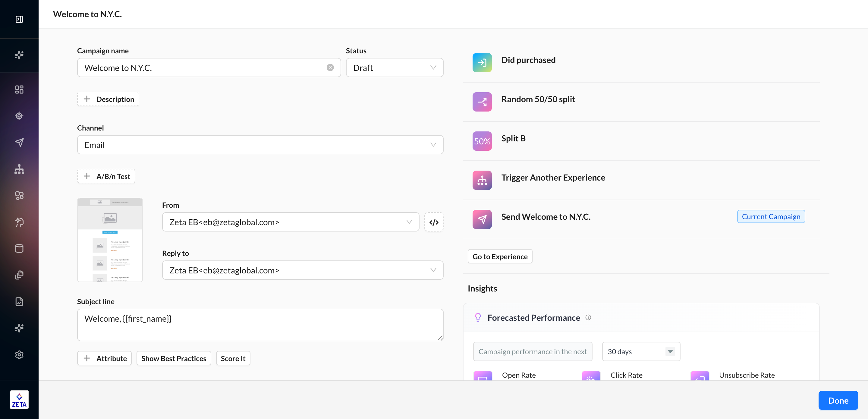Select the Trigger Another Experience step
Viewport: 868px width, 419px height.
click(553, 178)
